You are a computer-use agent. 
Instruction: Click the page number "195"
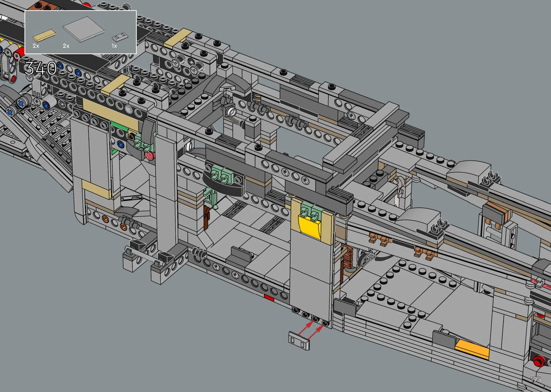pyautogui.click(x=535, y=380)
